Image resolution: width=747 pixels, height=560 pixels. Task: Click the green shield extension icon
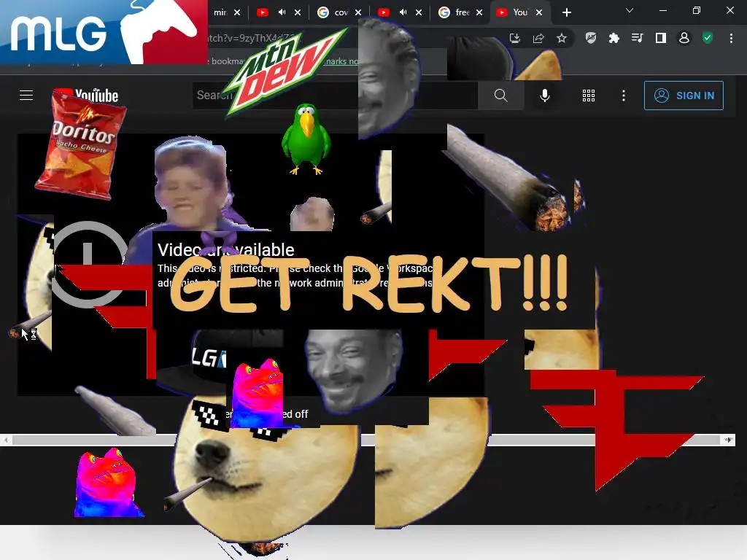[708, 38]
